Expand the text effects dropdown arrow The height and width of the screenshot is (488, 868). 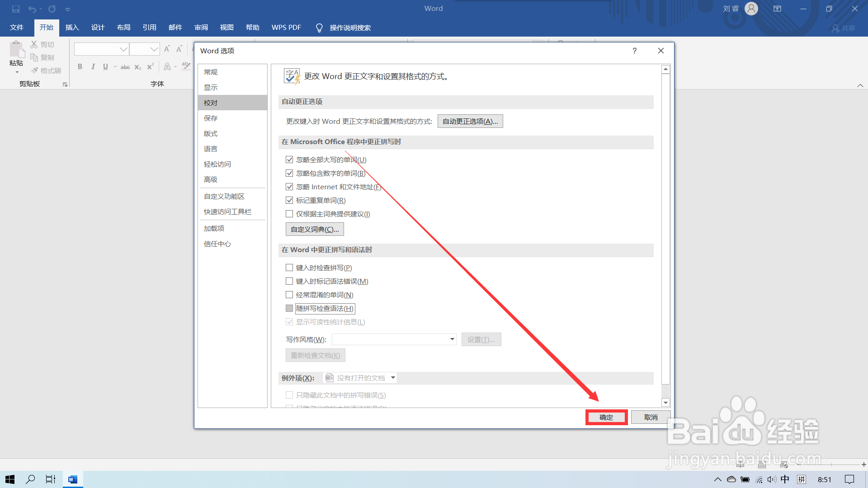pyautogui.click(x=175, y=67)
